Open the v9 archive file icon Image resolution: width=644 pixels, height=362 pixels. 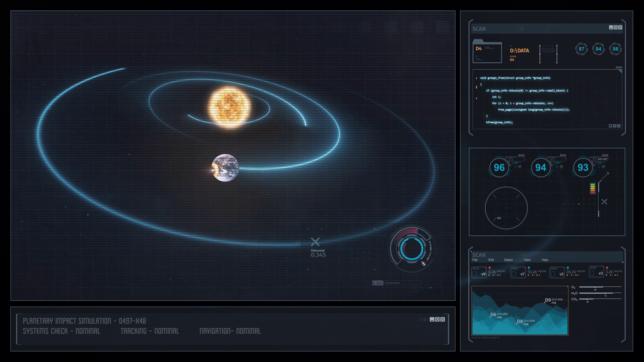click(479, 273)
